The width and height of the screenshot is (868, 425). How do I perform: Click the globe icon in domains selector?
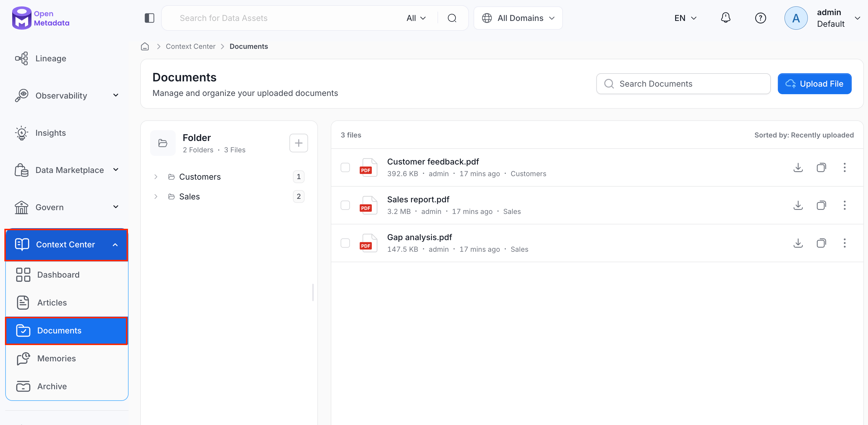click(x=487, y=18)
